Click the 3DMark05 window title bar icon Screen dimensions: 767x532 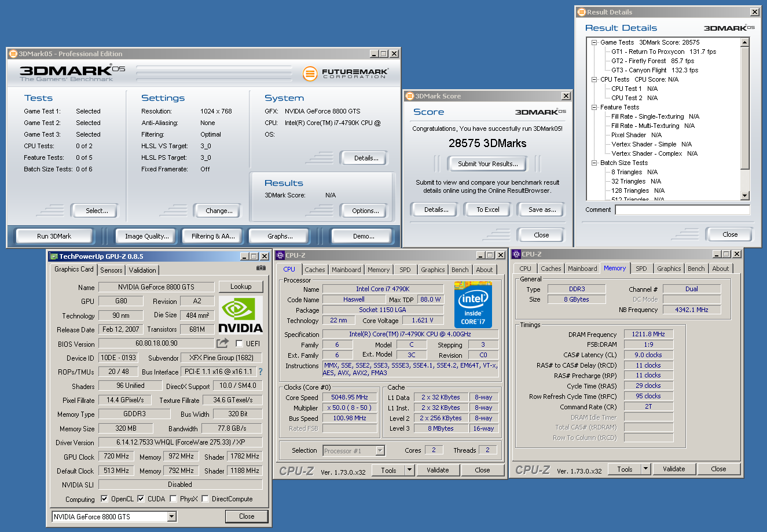tap(13, 54)
